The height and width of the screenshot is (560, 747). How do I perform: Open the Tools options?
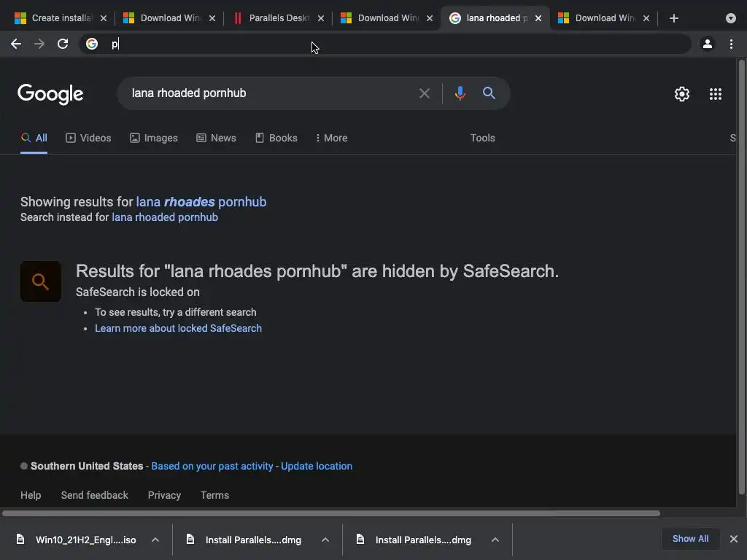coord(483,138)
